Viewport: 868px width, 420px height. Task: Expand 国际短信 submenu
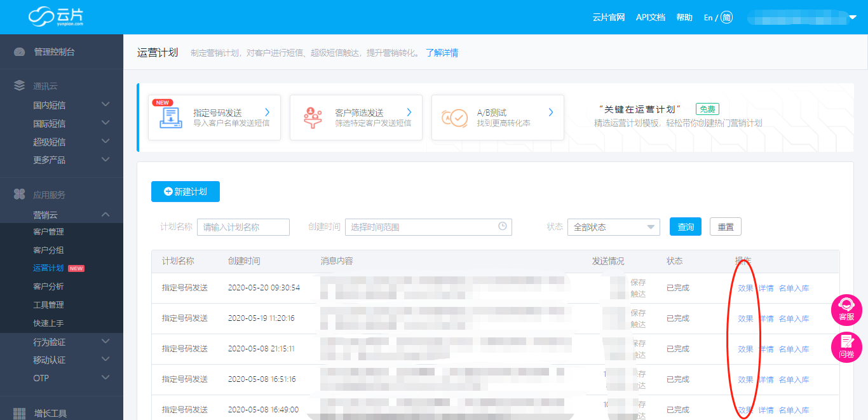point(105,123)
